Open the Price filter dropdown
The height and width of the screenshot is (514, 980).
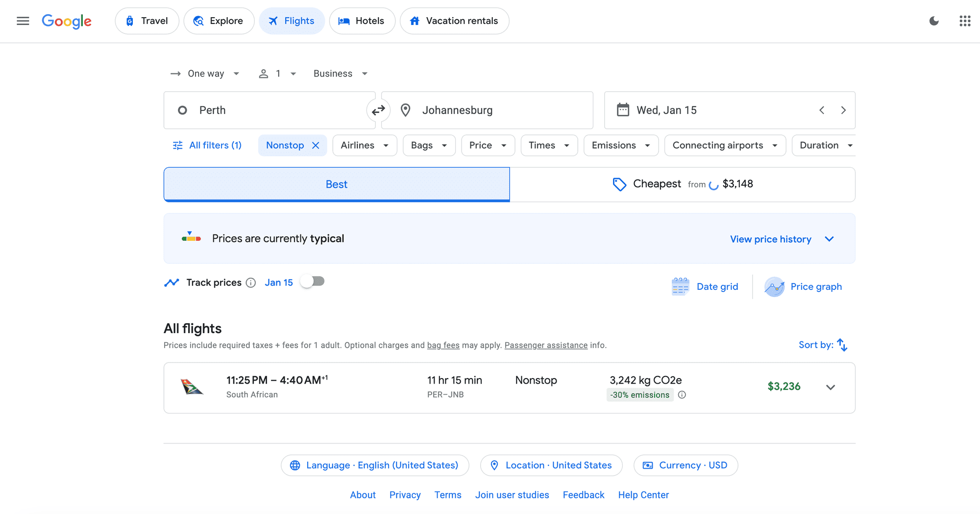click(488, 145)
